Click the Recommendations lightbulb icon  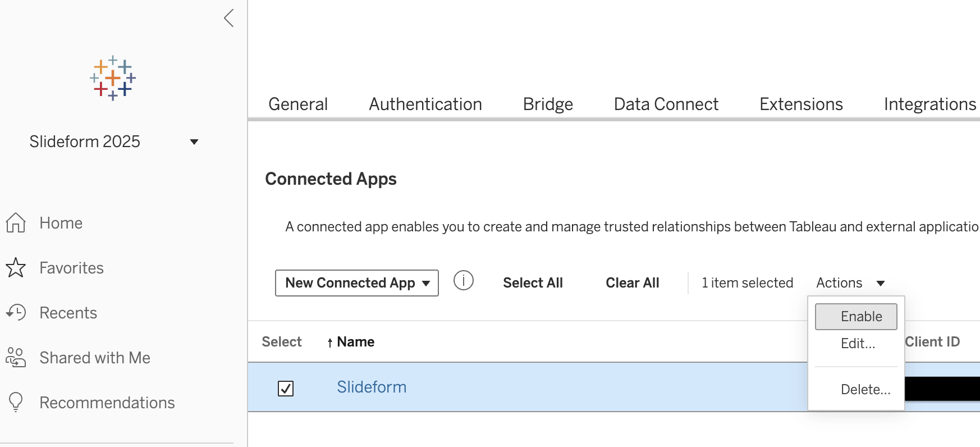(16, 403)
